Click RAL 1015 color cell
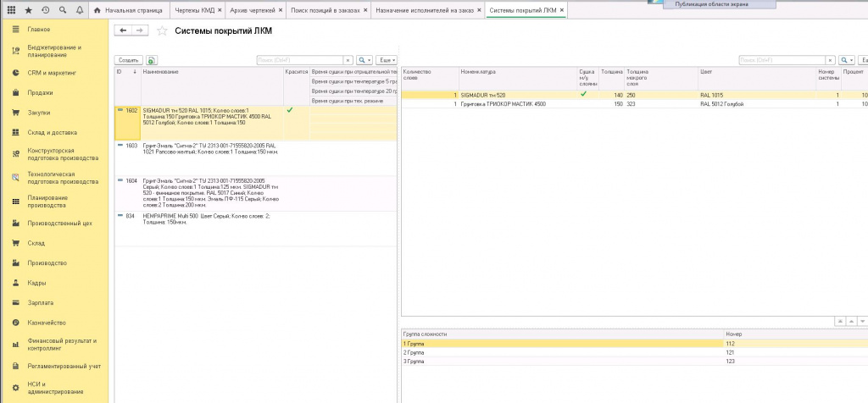The image size is (868, 403). coord(757,95)
